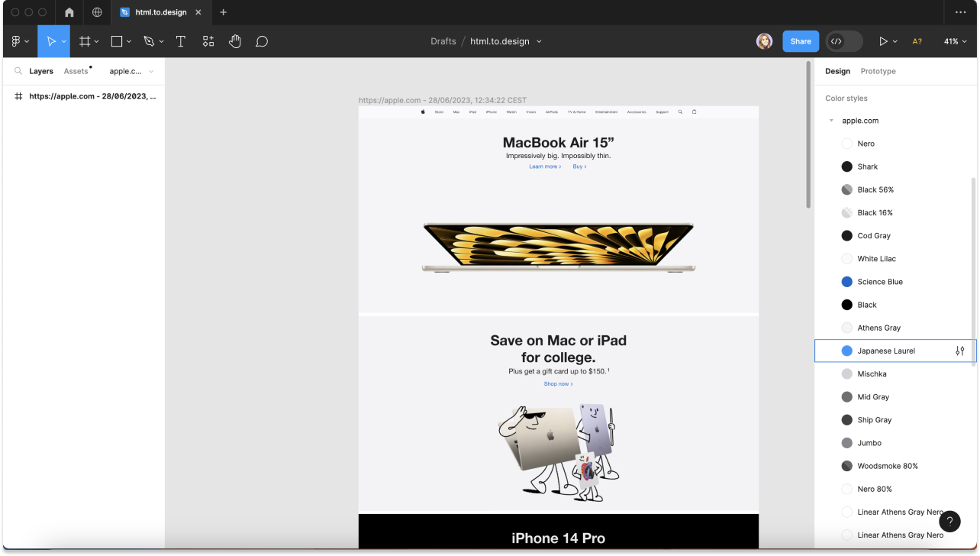Select the Cod Gray color style
The image size is (980, 556).
coord(895,235)
